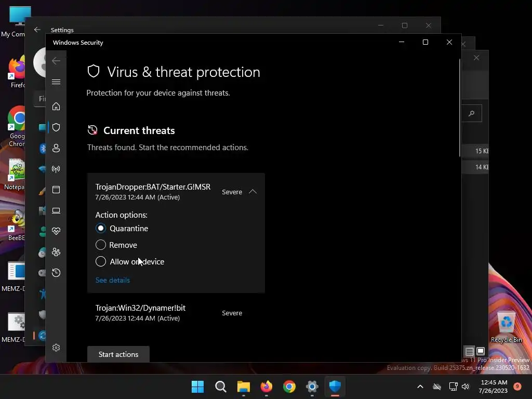Click the Start actions button
The width and height of the screenshot is (532, 399).
point(118,354)
